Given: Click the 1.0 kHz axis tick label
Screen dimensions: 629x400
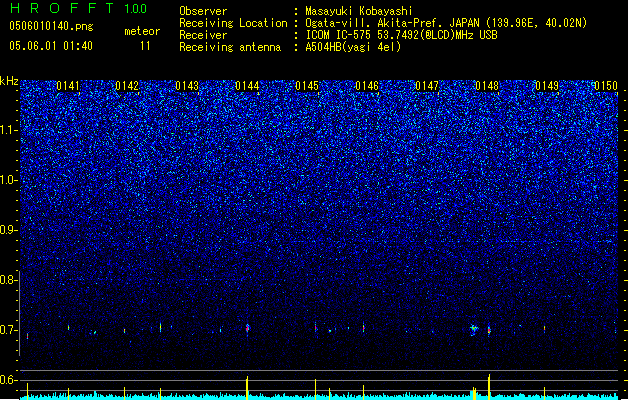Looking at the screenshot, I should pos(9,180).
